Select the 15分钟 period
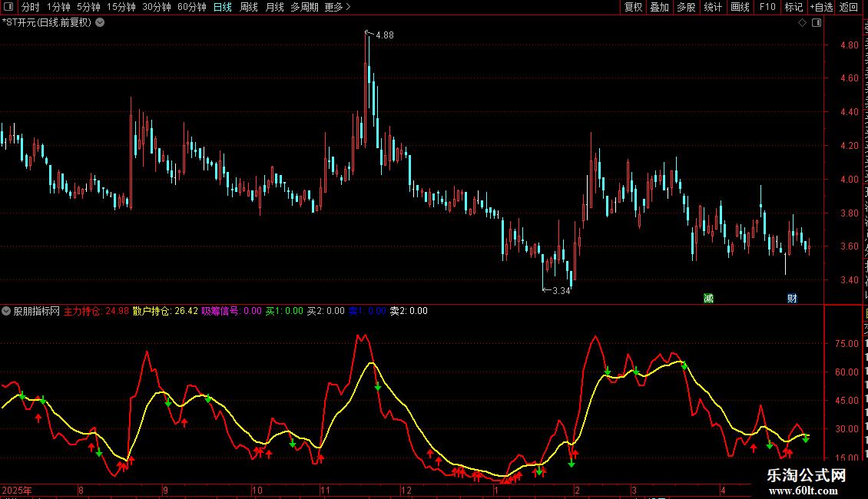This screenshot has height=499, width=868. pyautogui.click(x=121, y=7)
